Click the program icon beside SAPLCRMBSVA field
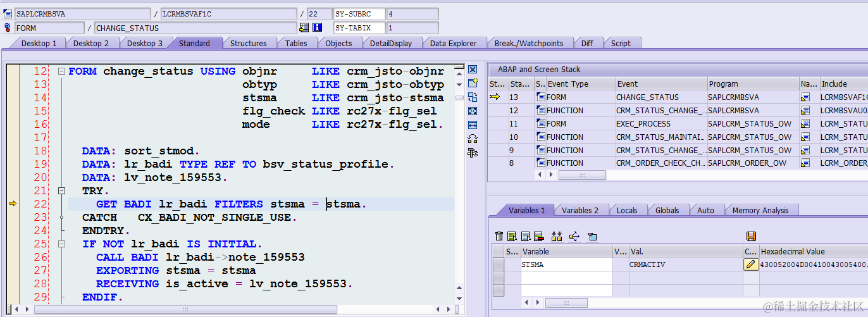Screen dimensions: 868x317 pyautogui.click(x=8, y=14)
